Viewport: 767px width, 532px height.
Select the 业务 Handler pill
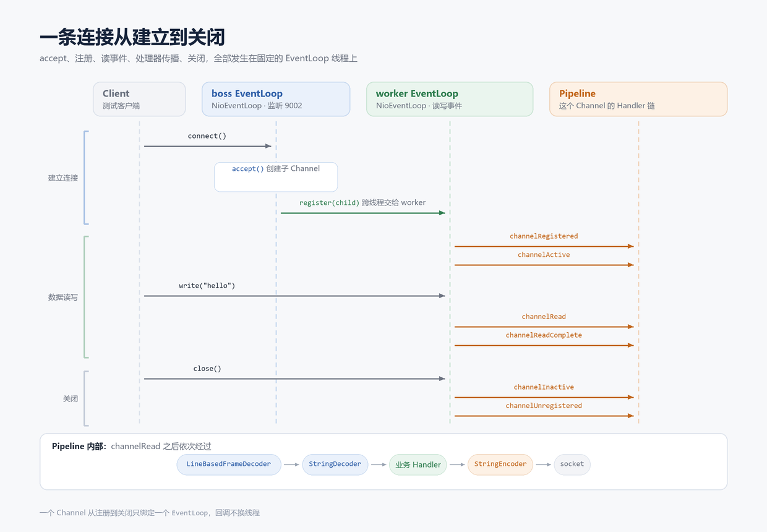418,465
